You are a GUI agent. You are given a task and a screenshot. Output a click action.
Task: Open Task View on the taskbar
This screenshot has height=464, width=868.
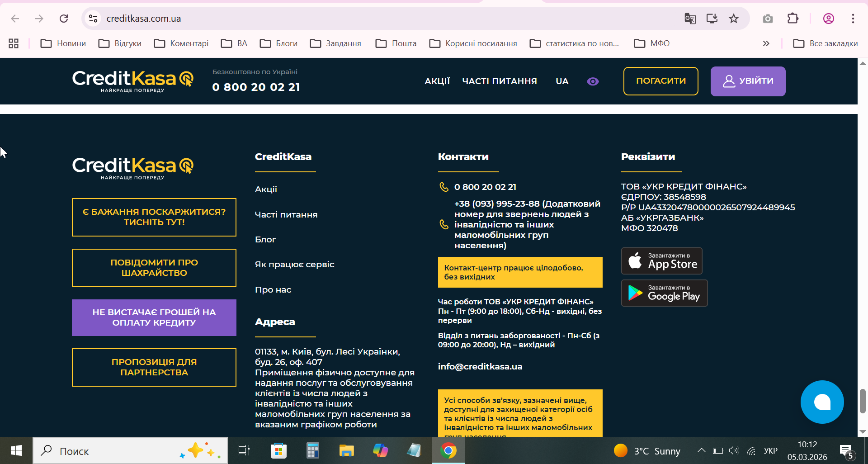[244, 450]
